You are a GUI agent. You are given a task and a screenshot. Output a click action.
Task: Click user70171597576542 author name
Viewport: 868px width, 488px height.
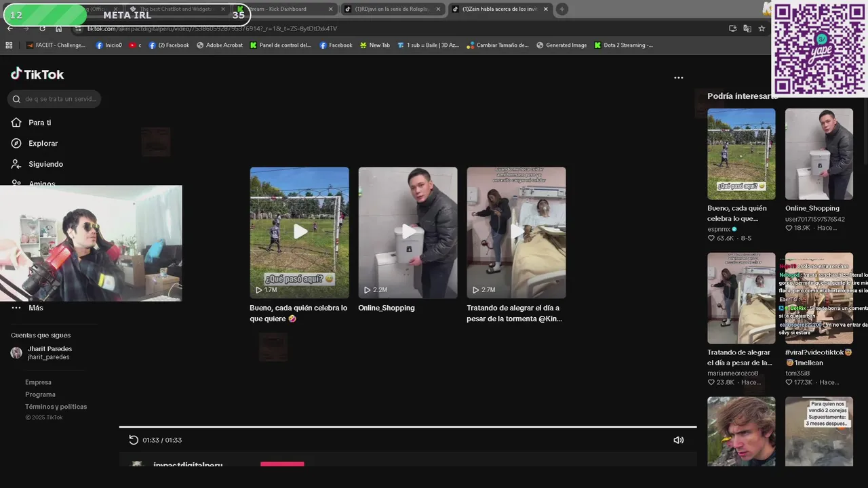click(815, 219)
